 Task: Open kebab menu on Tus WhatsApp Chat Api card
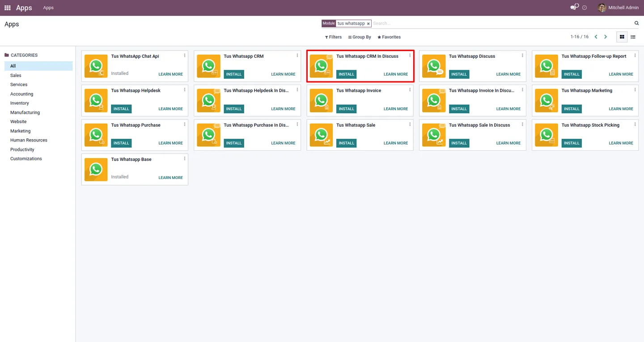(185, 56)
